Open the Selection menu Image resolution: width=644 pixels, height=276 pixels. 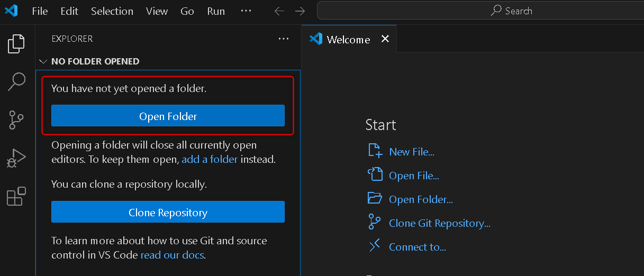tap(112, 11)
